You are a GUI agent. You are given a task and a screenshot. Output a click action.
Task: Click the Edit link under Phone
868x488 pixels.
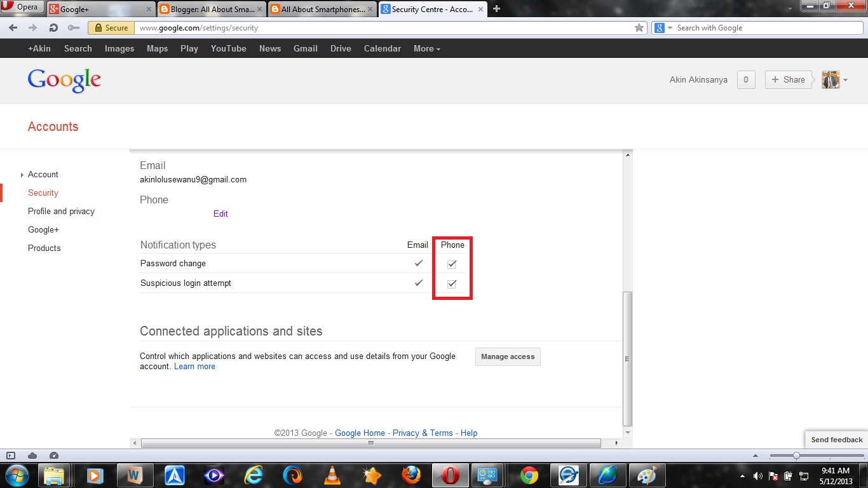click(x=220, y=213)
